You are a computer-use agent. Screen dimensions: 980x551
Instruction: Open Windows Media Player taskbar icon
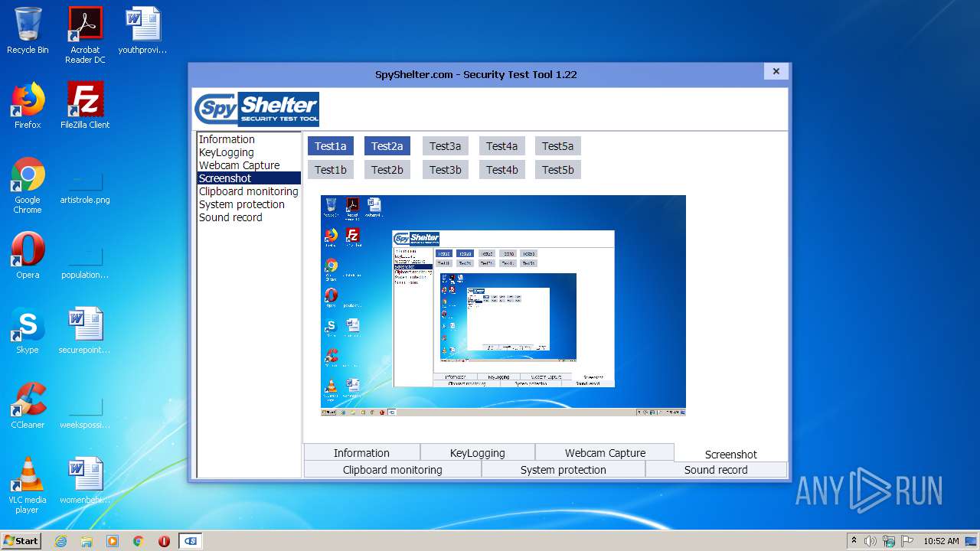pyautogui.click(x=113, y=541)
